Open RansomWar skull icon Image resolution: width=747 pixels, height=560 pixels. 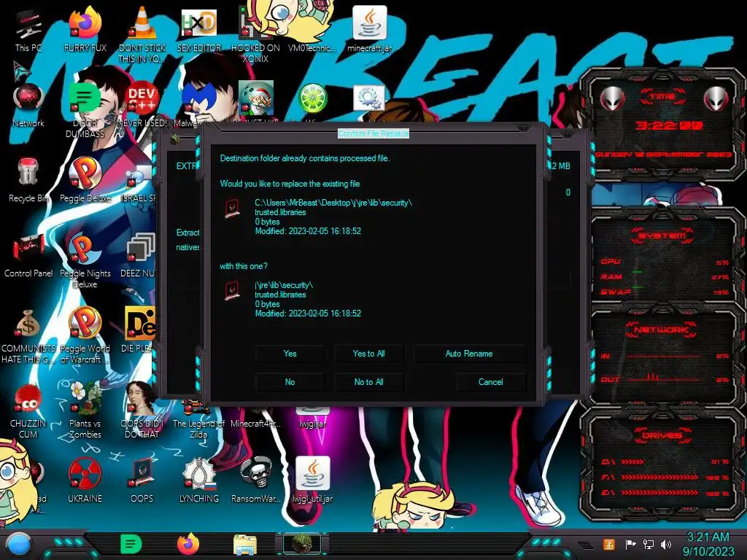coord(256,480)
